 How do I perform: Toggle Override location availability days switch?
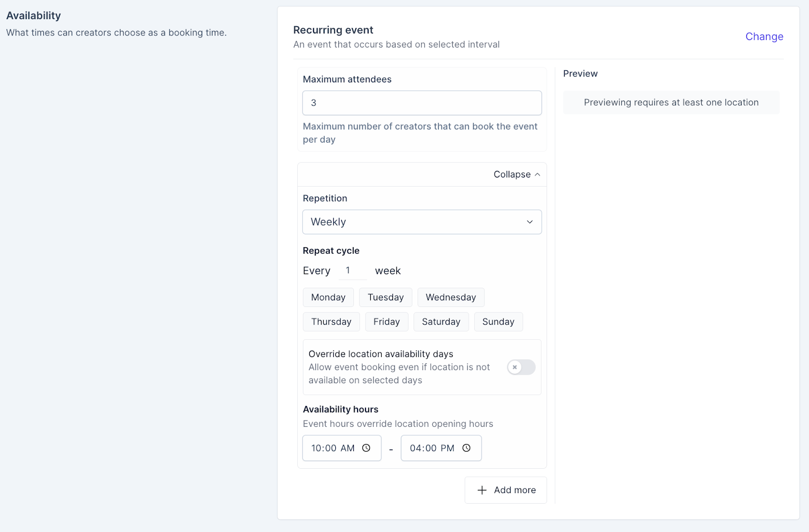(521, 367)
